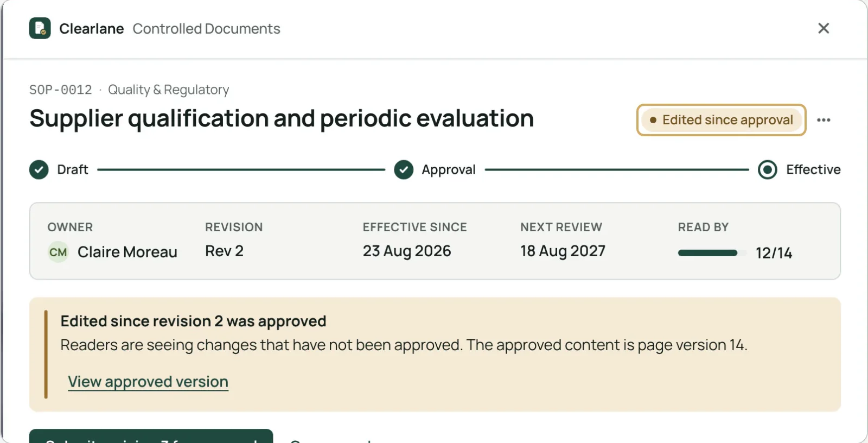Click the Clearlane brand name

point(92,29)
